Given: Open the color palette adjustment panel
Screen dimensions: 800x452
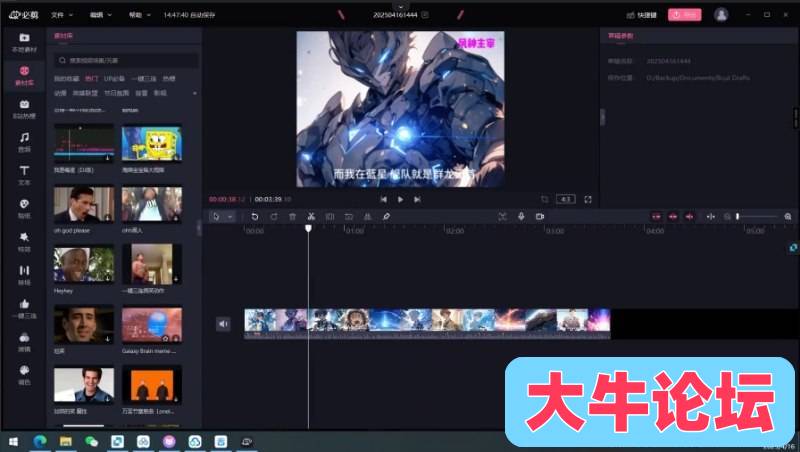Looking at the screenshot, I should (24, 375).
